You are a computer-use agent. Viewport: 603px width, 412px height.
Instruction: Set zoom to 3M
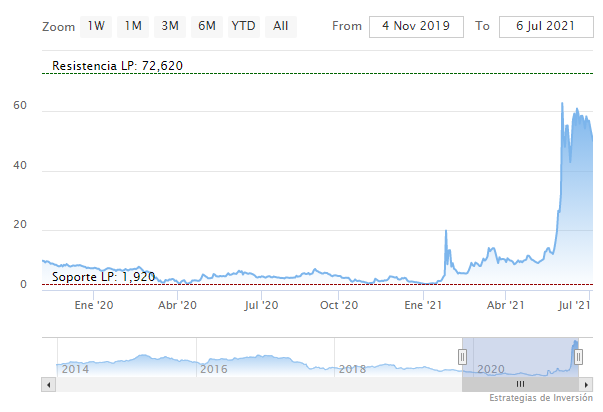tap(170, 26)
